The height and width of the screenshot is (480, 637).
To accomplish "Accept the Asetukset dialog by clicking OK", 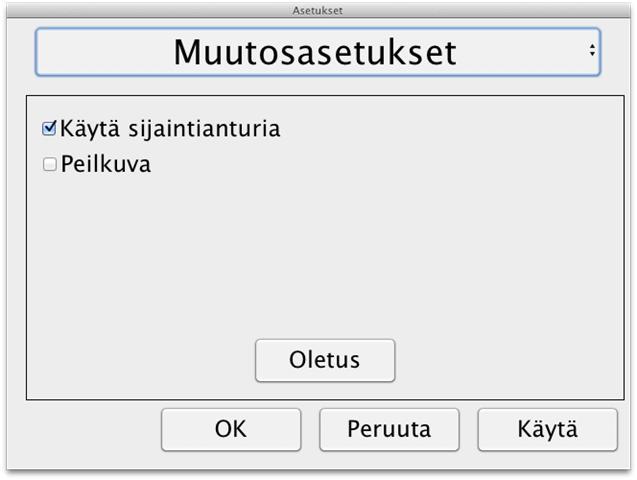I will pyautogui.click(x=231, y=430).
